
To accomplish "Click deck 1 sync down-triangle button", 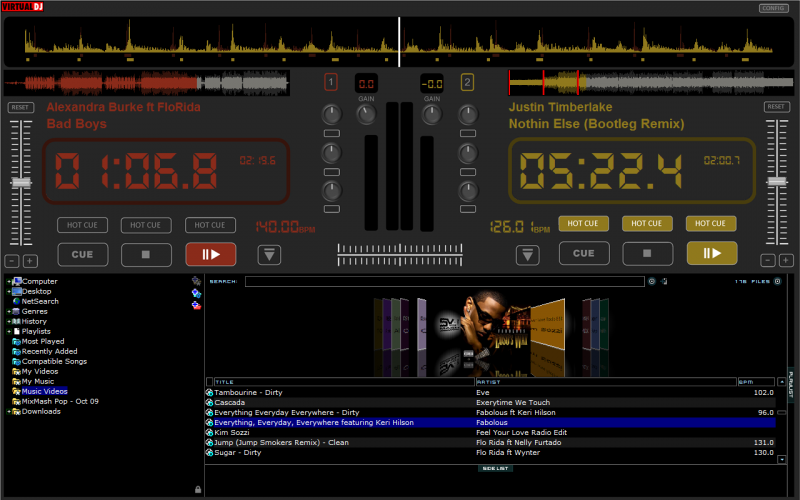I will tap(269, 255).
